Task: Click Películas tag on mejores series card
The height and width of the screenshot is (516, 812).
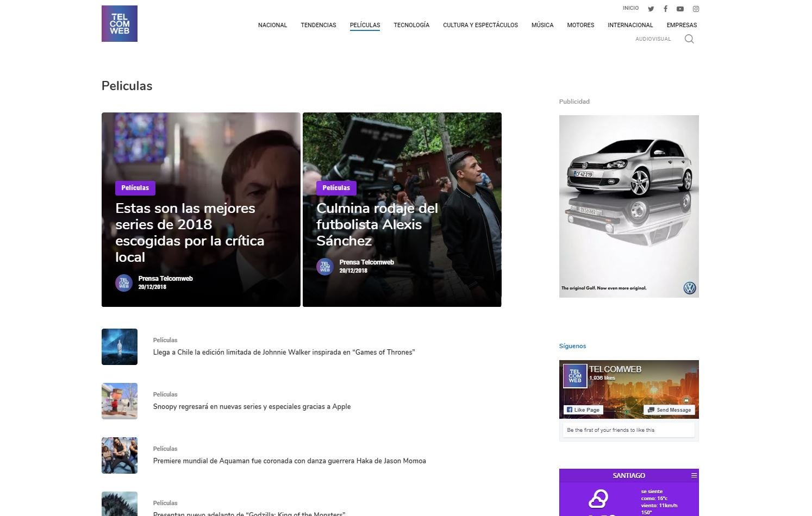Action: click(135, 188)
